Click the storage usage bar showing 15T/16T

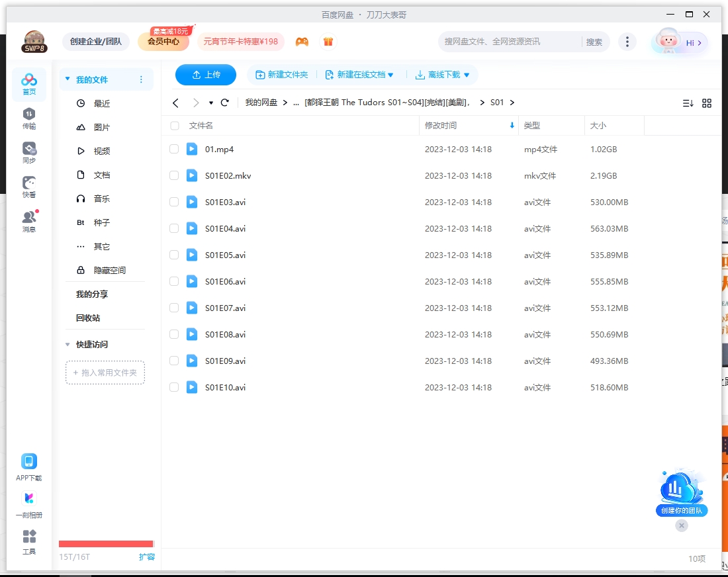106,544
